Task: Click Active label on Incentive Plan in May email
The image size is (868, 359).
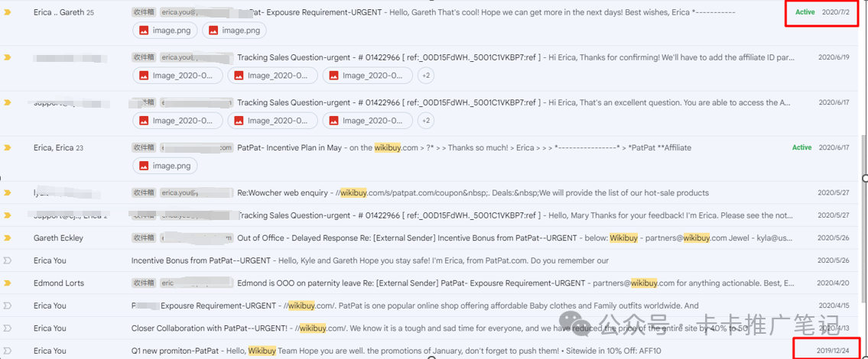Action: coord(801,147)
